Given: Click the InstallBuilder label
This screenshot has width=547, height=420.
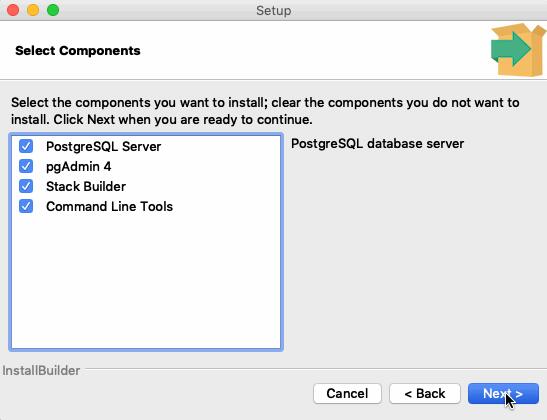Looking at the screenshot, I should [x=41, y=370].
